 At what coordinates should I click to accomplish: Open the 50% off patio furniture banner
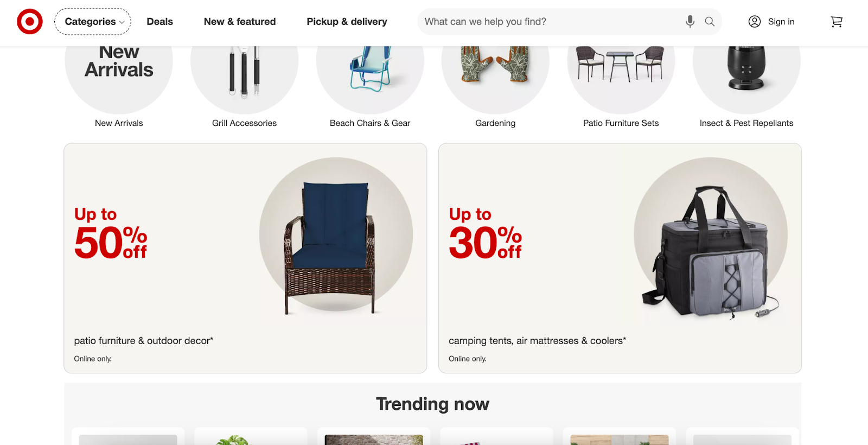(x=245, y=258)
